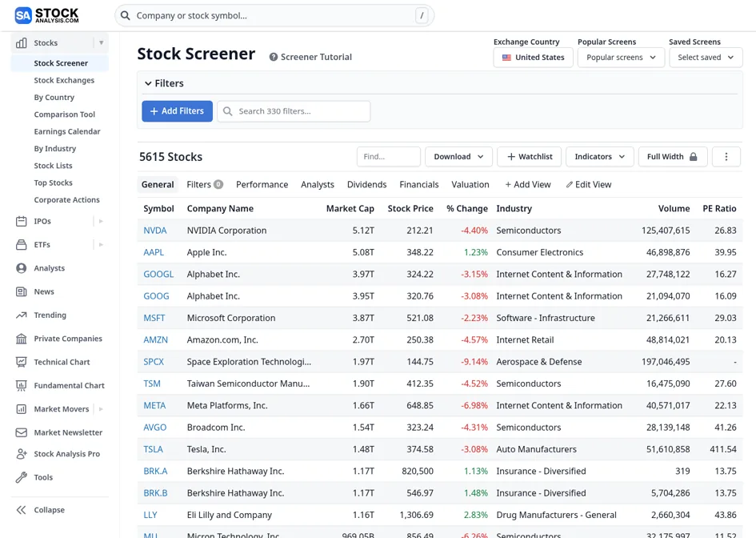
Task: Click the United States flag icon
Action: [506, 58]
